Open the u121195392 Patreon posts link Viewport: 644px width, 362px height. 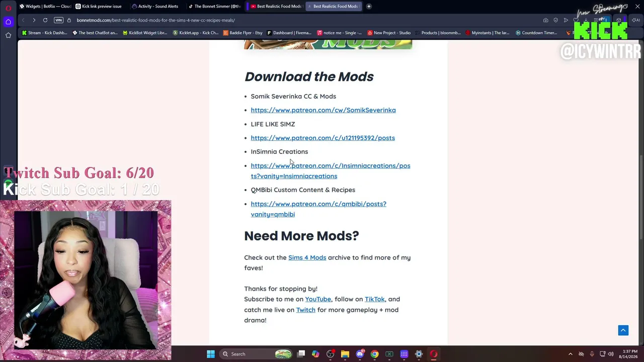pos(323,138)
